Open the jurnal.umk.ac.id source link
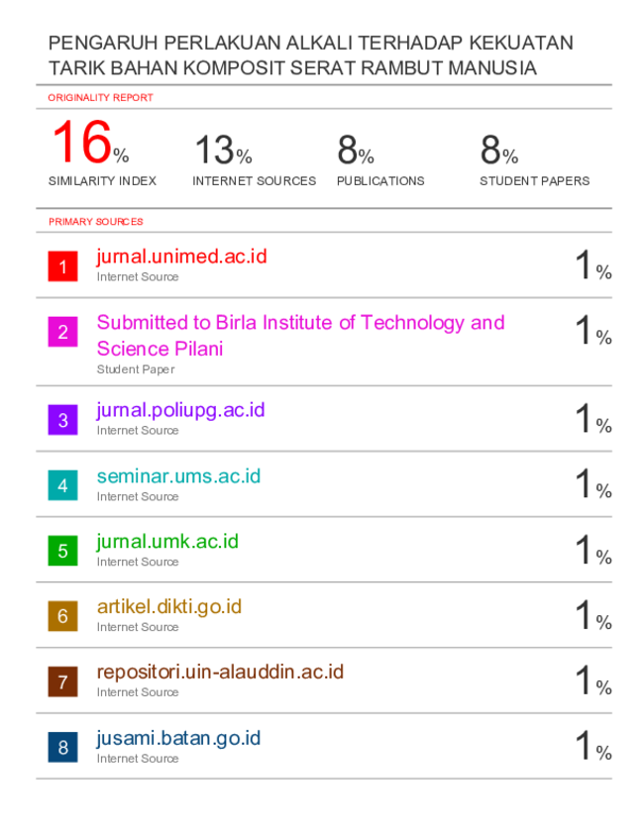 (167, 542)
